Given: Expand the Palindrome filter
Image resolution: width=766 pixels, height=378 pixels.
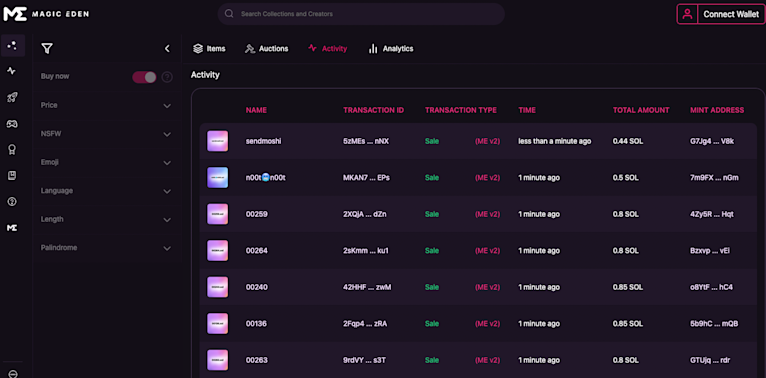Looking at the screenshot, I should click(x=106, y=248).
